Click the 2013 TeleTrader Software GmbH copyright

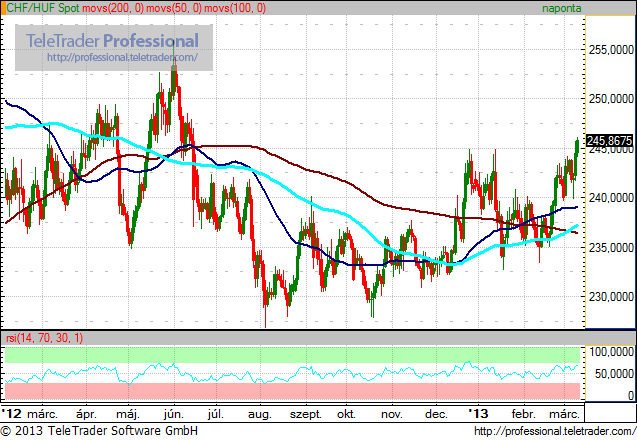click(100, 431)
